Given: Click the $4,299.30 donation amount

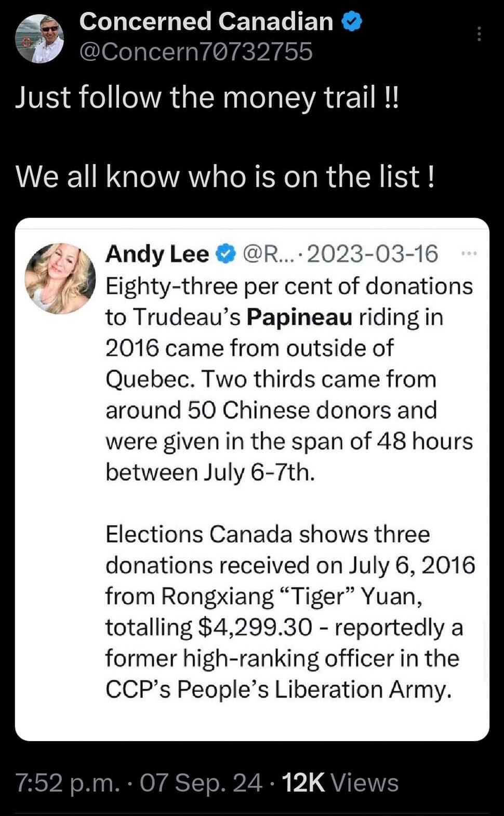Looking at the screenshot, I should click(x=256, y=627).
